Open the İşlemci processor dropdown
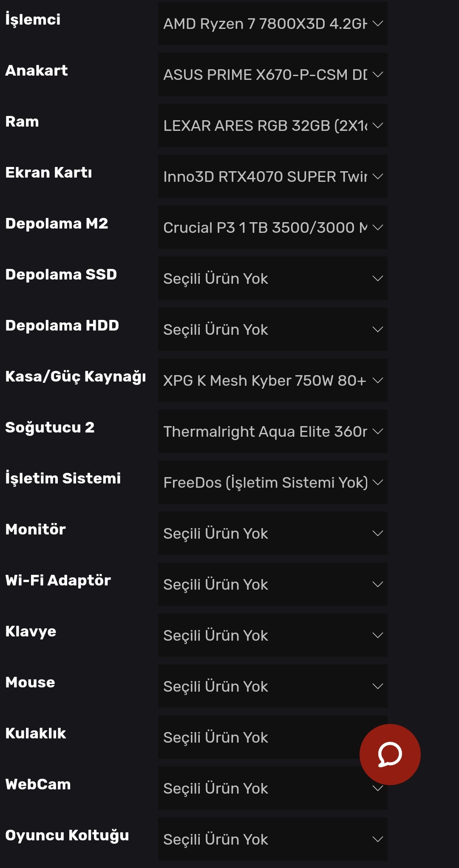This screenshot has width=459, height=868. (272, 24)
